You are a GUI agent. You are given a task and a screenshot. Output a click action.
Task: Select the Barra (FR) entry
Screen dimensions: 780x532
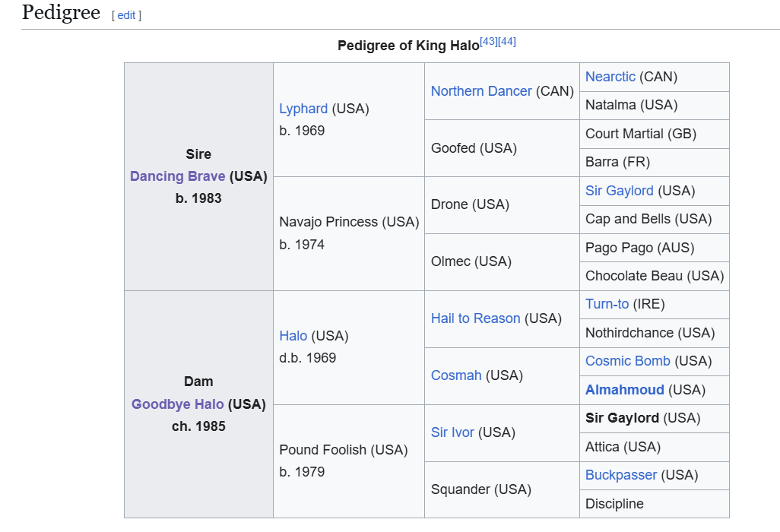pos(618,162)
